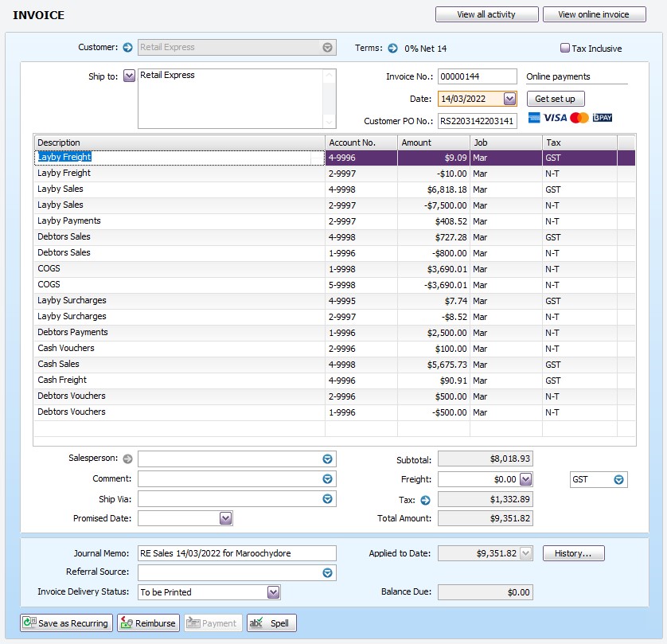
Task: Click the Reimburse button
Action: point(149,623)
